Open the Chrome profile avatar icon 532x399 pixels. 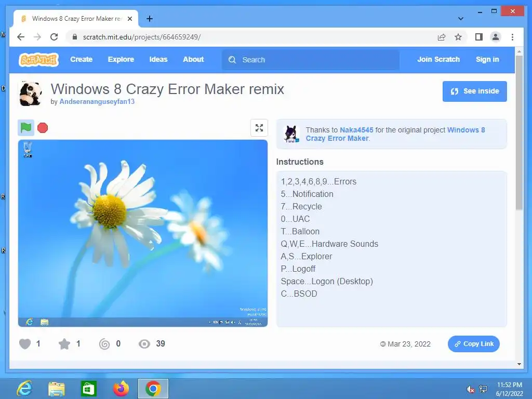496,37
